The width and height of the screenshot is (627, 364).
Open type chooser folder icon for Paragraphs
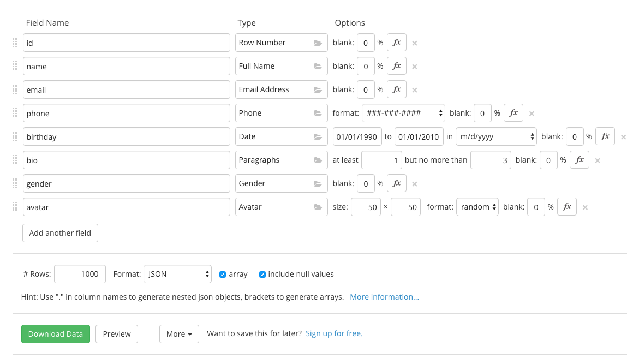318,160
